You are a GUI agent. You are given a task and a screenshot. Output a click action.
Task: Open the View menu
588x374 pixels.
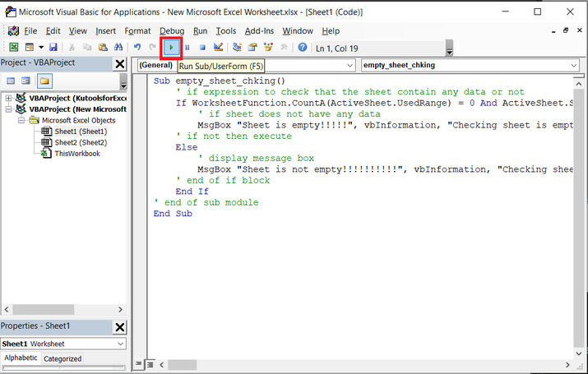tap(77, 31)
